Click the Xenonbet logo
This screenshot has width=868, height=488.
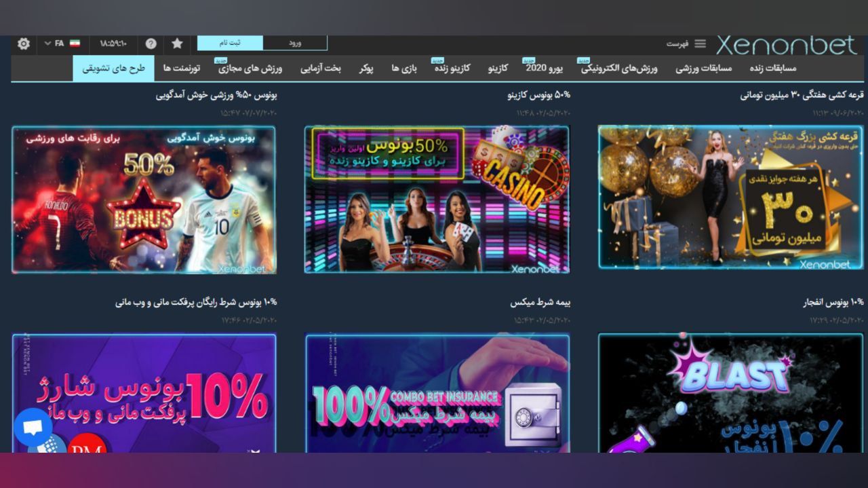tap(785, 43)
